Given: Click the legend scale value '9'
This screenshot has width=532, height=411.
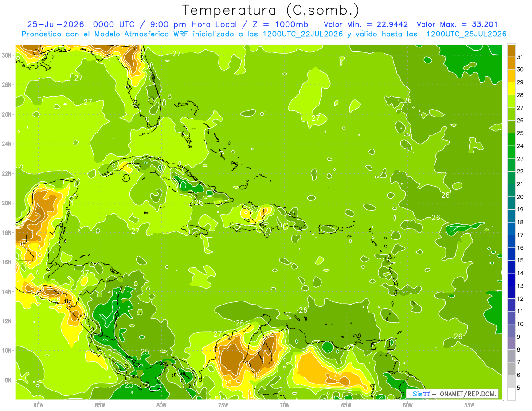Looking at the screenshot, I should pos(519,337).
